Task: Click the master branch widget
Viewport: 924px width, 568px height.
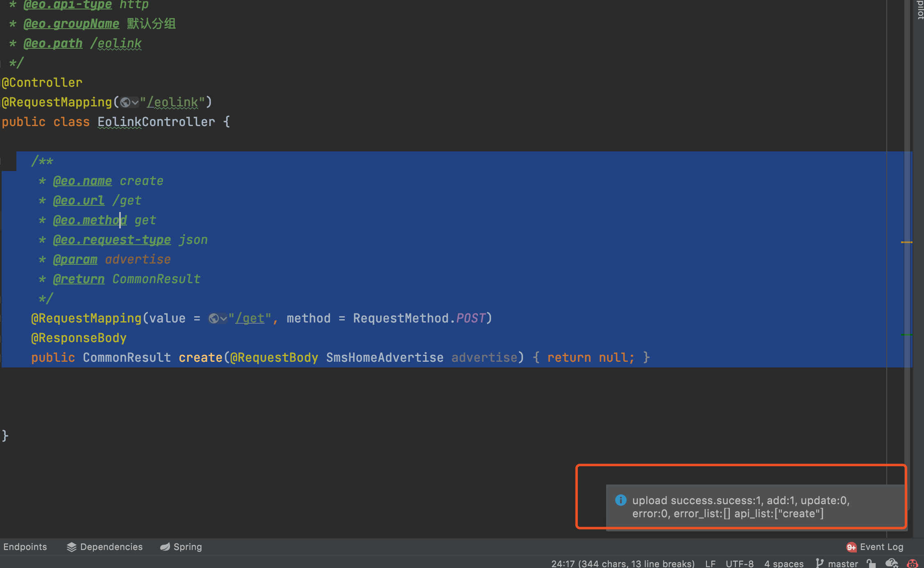Action: point(837,563)
